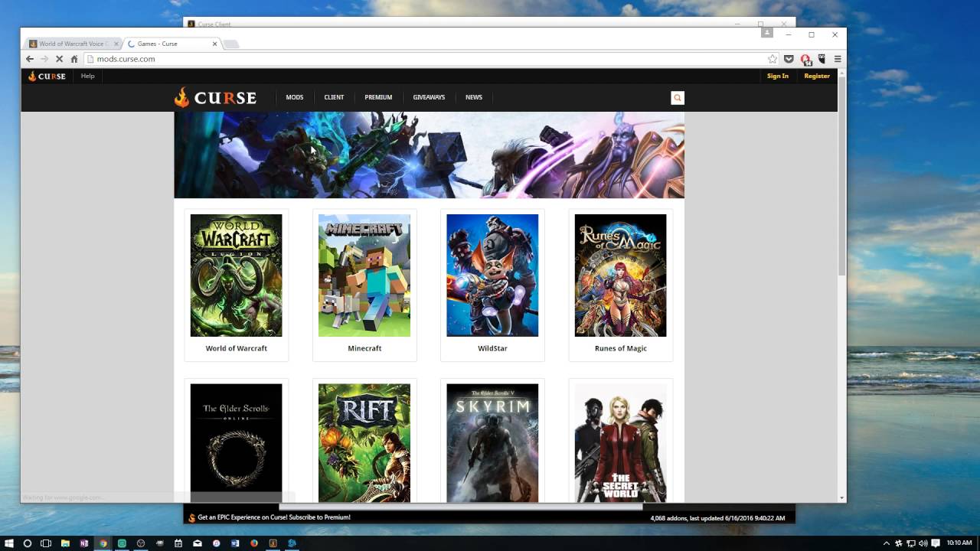Click the scrollbar down arrow

coord(842,498)
